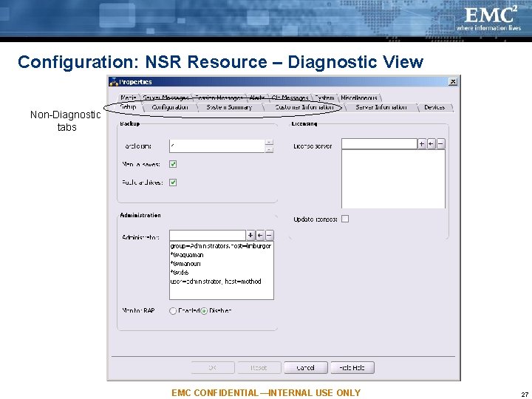Switch to the Configuration tab
Image resolution: width=532 pixels, height=399 pixels.
[x=170, y=107]
